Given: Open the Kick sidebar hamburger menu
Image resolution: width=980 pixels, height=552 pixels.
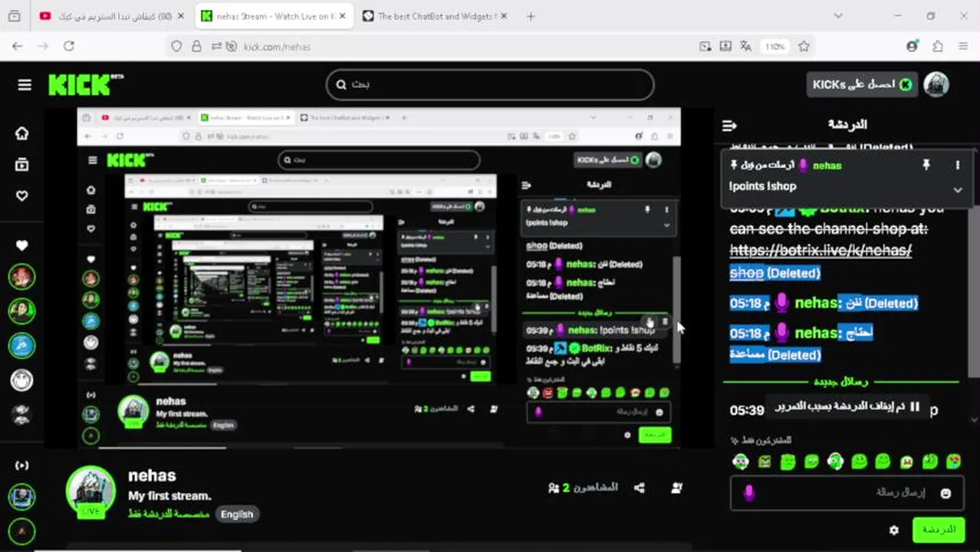Looking at the screenshot, I should (x=25, y=85).
